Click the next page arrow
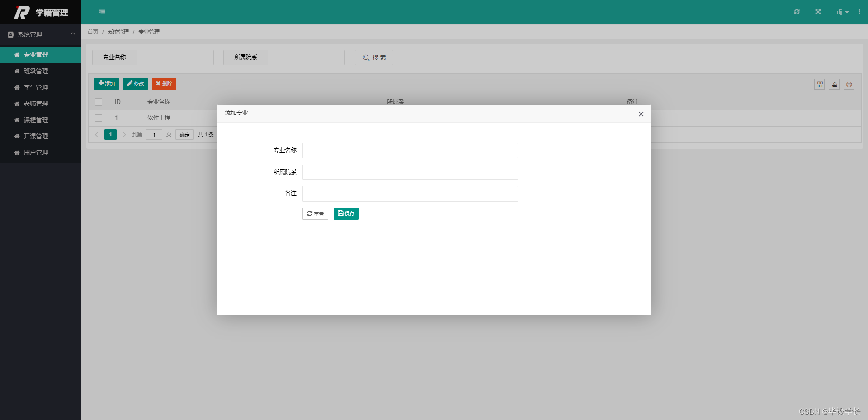 [124, 135]
